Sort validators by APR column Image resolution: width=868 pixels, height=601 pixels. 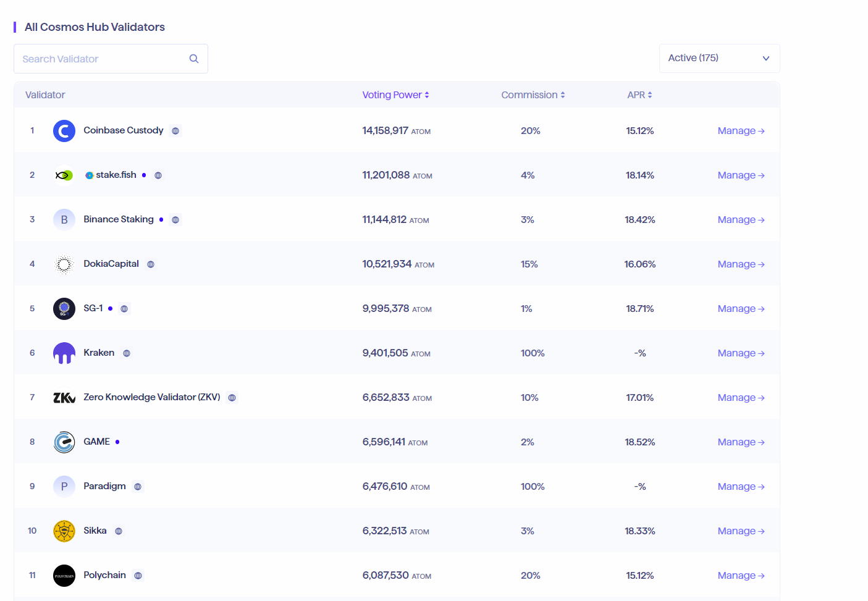[x=639, y=95]
